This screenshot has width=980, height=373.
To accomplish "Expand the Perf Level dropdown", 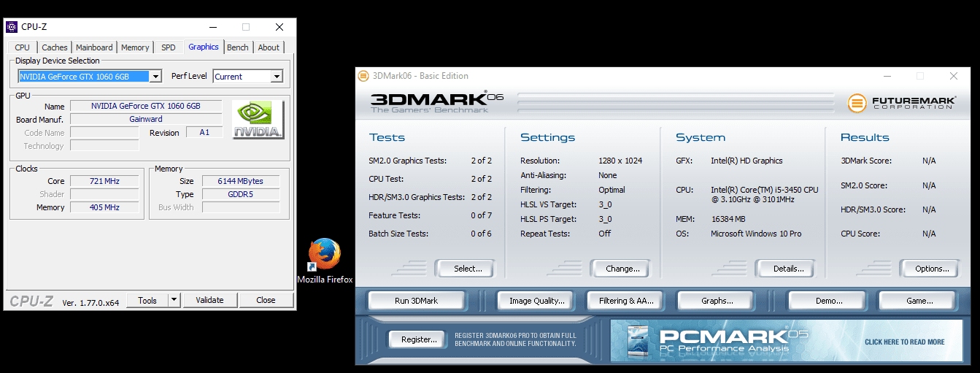I will pyautogui.click(x=277, y=77).
